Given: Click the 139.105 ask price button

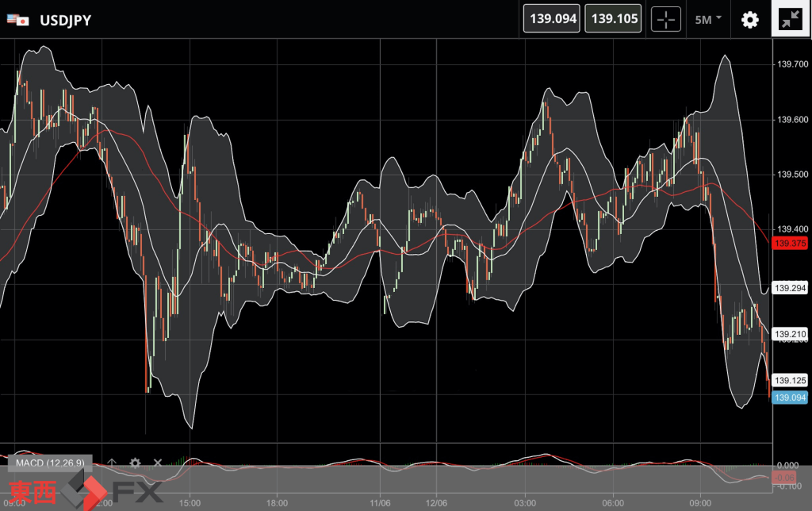Looking at the screenshot, I should [x=613, y=19].
